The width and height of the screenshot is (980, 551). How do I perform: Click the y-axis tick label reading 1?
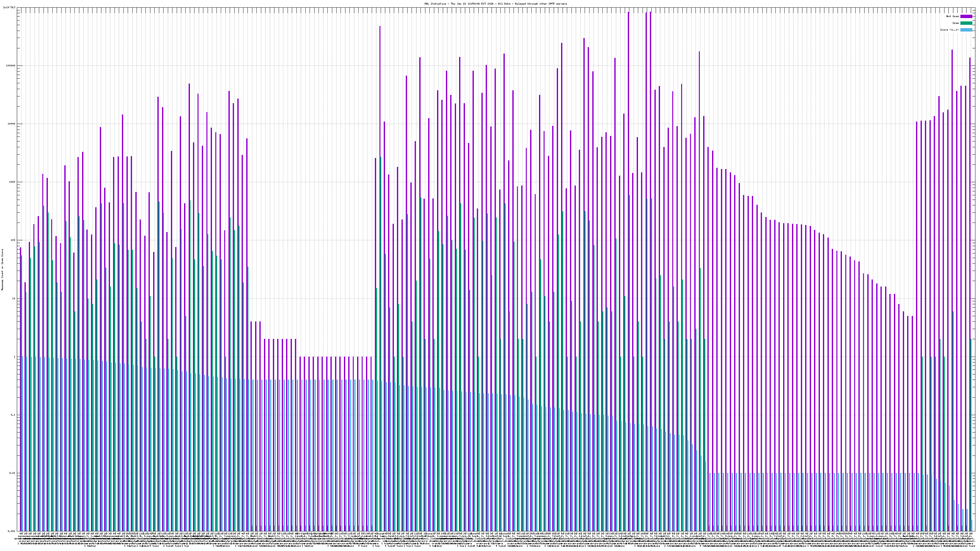(15, 357)
